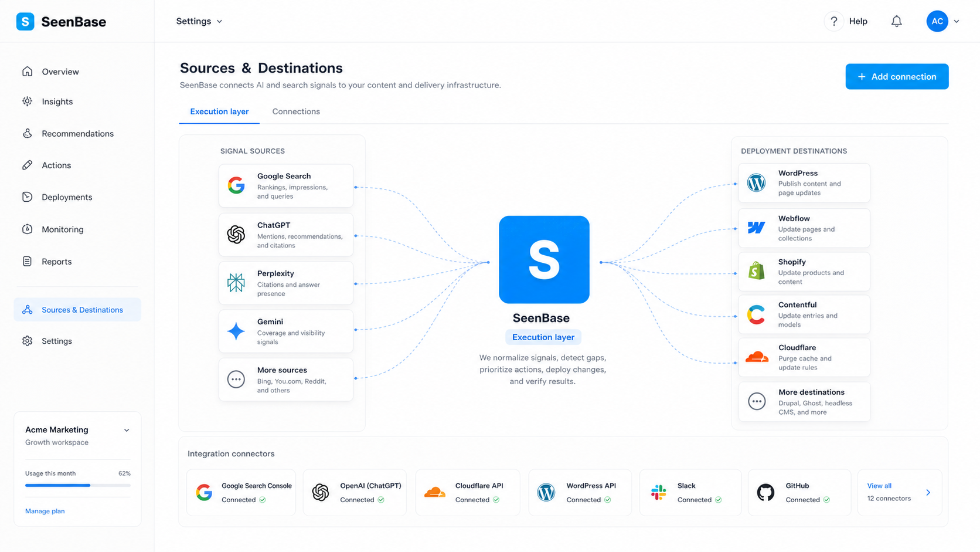980x552 pixels.
Task: Click the Growth workspace label
Action: coord(57,442)
